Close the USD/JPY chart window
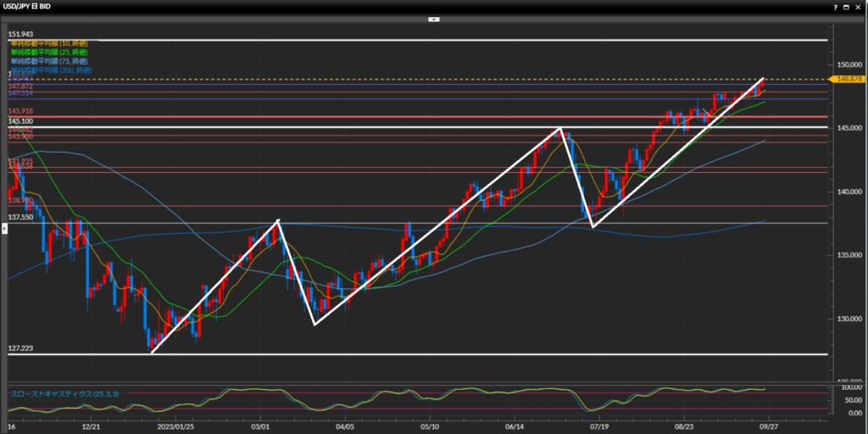This screenshot has width=868, height=434. 859,6
